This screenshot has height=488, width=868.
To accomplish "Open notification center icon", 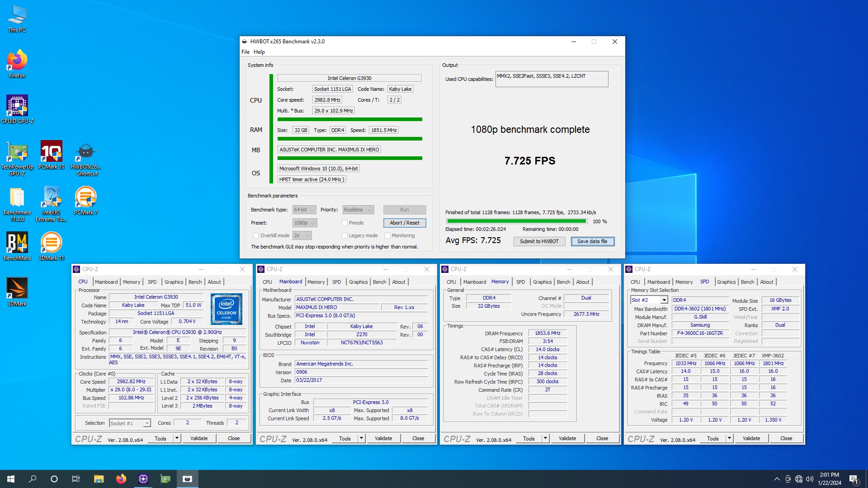I will [x=854, y=479].
